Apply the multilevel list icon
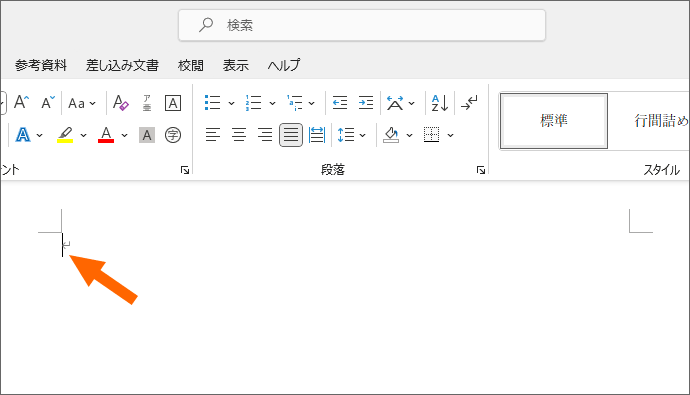 click(x=294, y=103)
